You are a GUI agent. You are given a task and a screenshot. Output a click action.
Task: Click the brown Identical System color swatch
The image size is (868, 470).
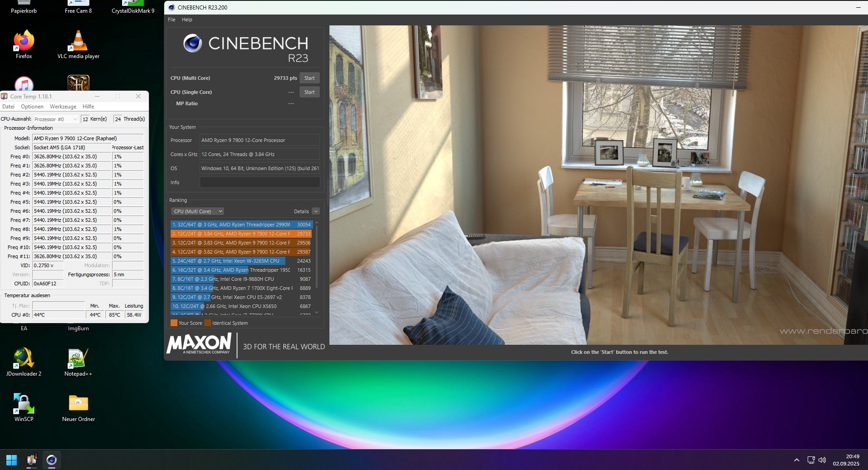(x=208, y=323)
